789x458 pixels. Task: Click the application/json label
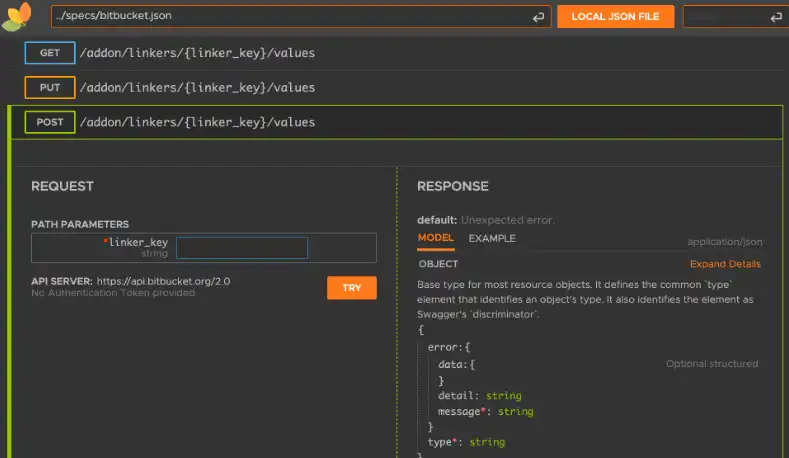click(725, 242)
